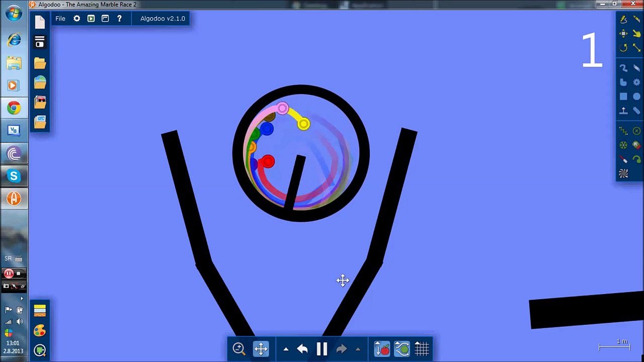
Task: Open the Algobox globe folder
Action: [40, 82]
